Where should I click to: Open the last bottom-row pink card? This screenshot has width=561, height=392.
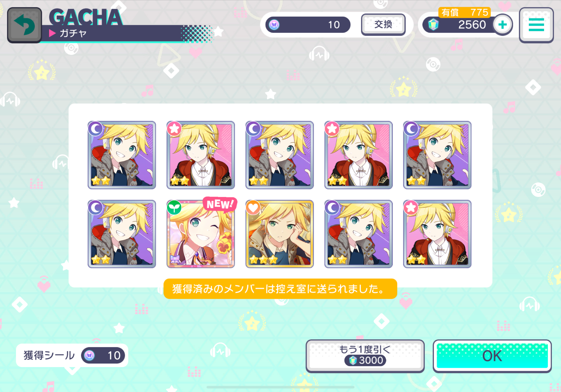pyautogui.click(x=437, y=234)
